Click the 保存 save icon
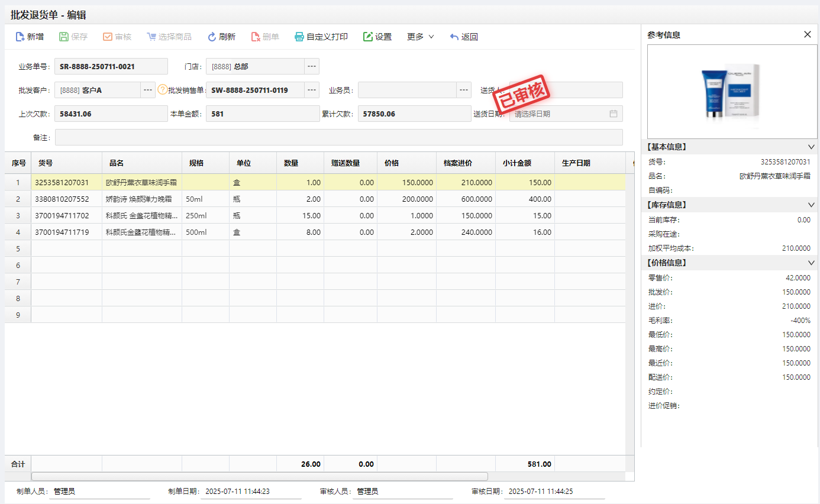 point(64,37)
